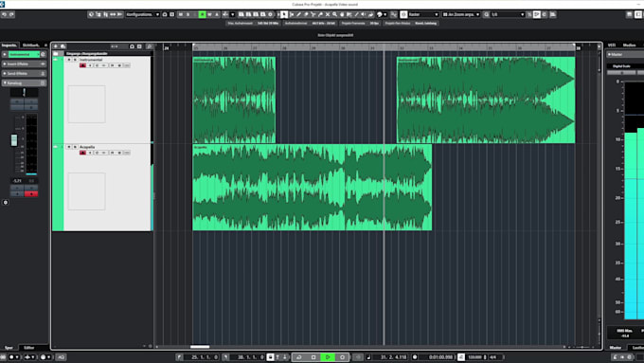Select the Range Selection tool

pos(292,14)
